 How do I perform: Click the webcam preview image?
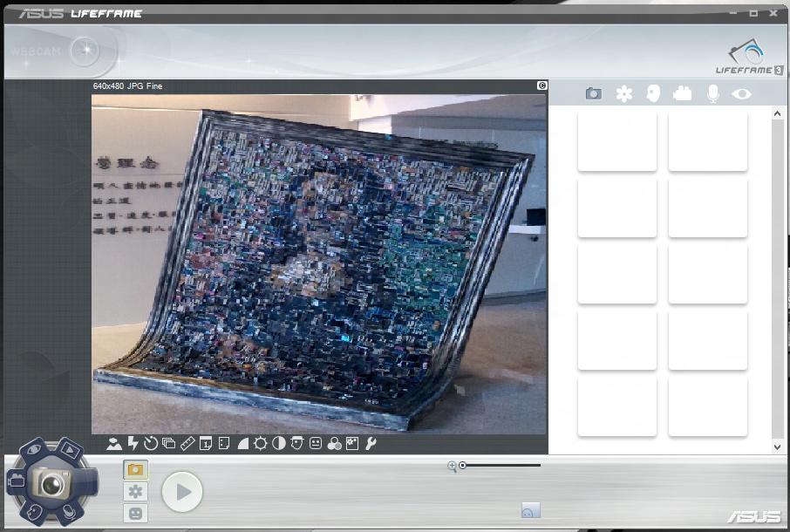tap(319, 264)
